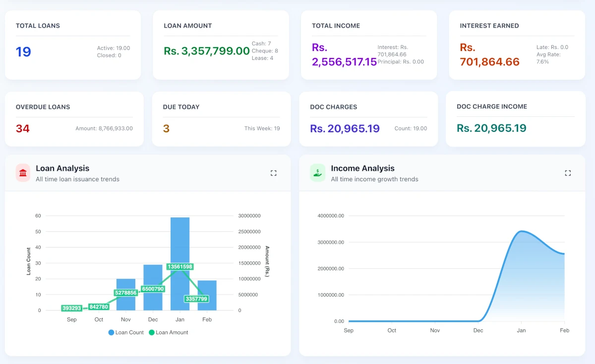Click the red bank icon beside Loan Analysis
This screenshot has width=595, height=364.
(x=22, y=172)
